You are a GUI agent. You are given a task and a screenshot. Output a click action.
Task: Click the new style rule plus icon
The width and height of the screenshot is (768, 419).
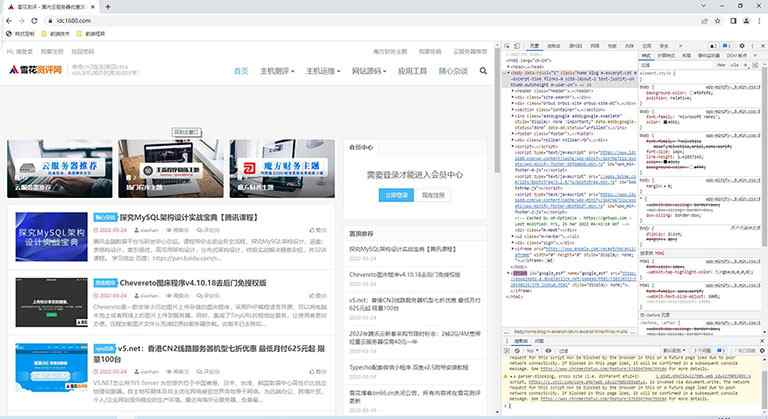(x=746, y=65)
